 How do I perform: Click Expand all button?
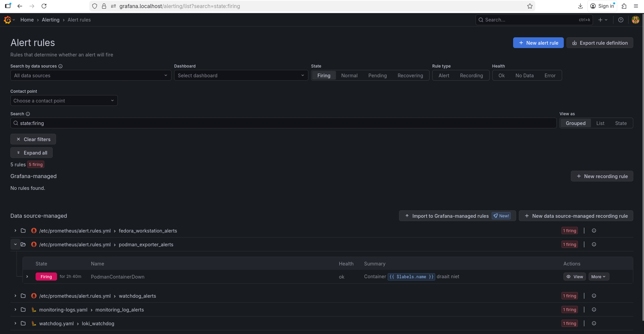coord(32,153)
